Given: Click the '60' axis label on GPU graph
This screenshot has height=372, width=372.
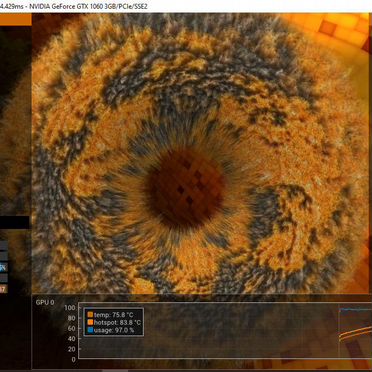Looking at the screenshot, I should point(71,328).
